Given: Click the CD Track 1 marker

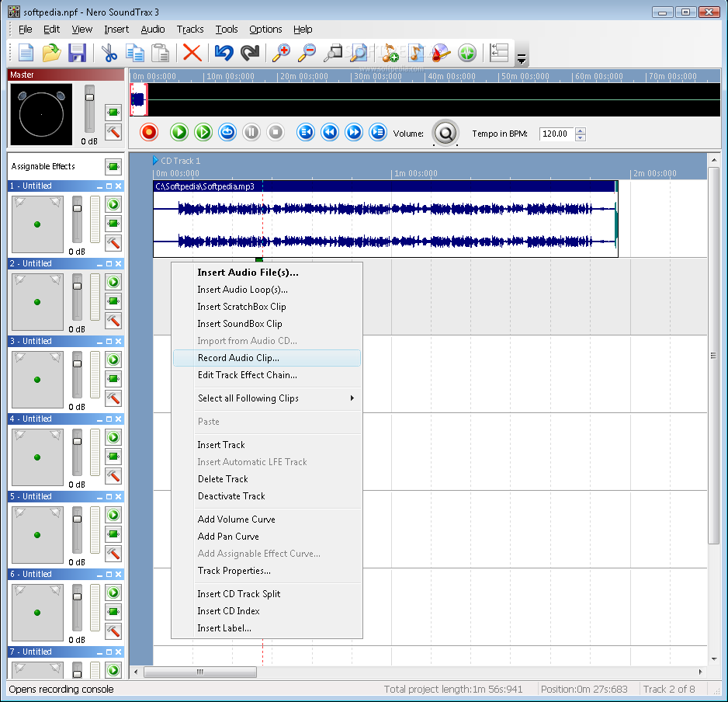Looking at the screenshot, I should [x=177, y=161].
